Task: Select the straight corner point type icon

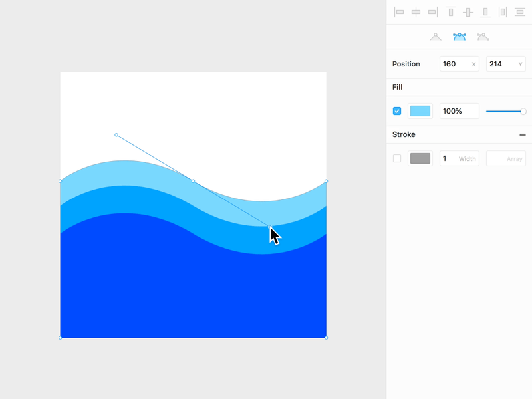Action: pos(435,37)
